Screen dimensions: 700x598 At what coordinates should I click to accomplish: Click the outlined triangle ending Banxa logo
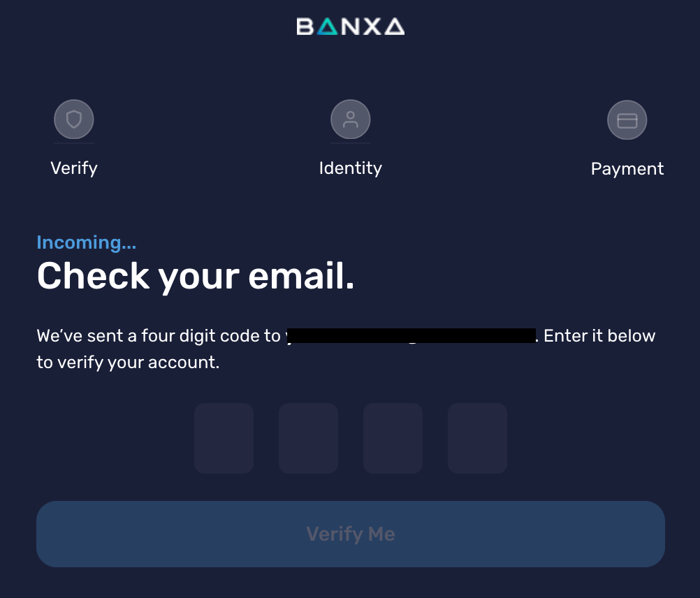pos(395,27)
